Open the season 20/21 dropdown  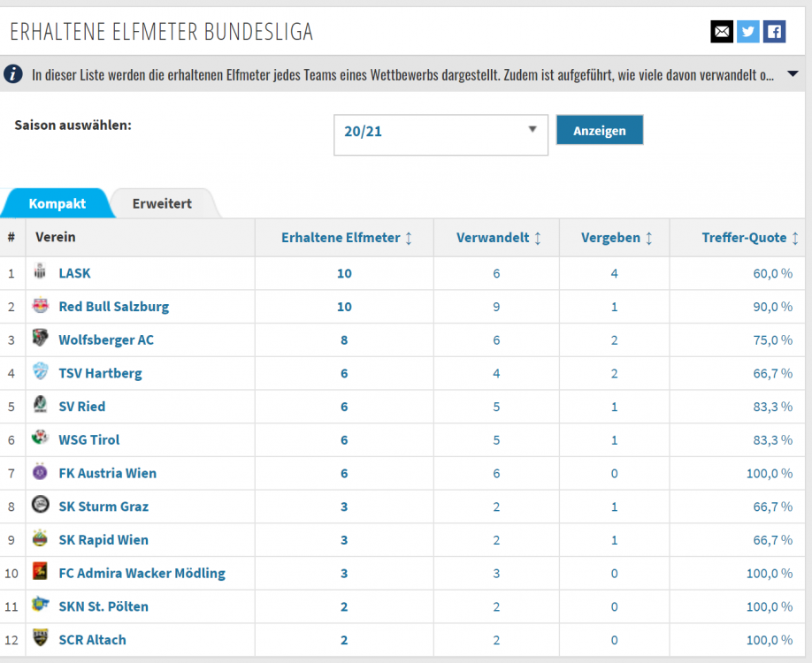pyautogui.click(x=440, y=134)
